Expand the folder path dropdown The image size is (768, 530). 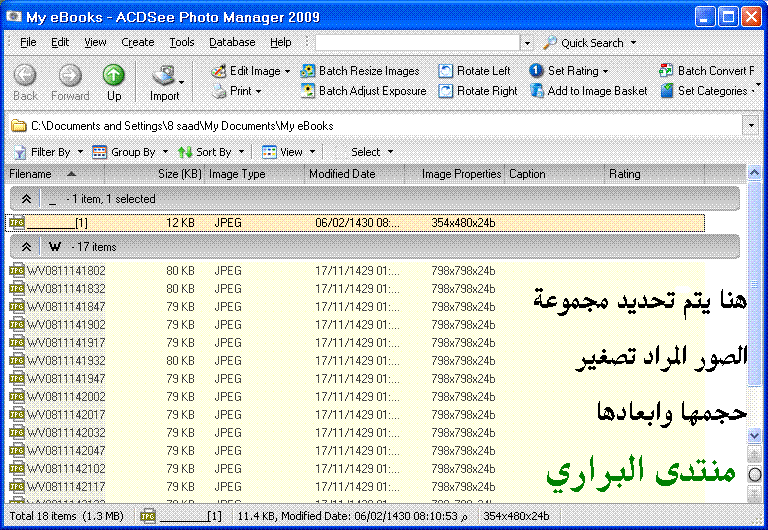click(x=751, y=126)
